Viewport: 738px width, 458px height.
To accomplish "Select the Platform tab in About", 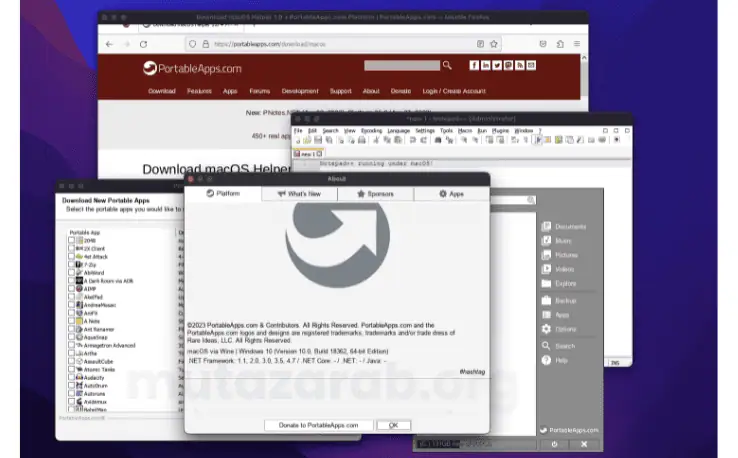I will pos(223,193).
